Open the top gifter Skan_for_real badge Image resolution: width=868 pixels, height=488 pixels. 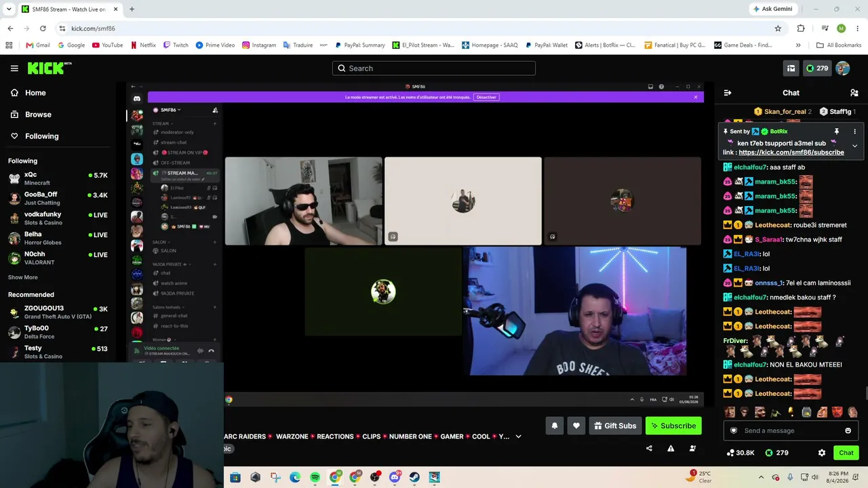[783, 112]
